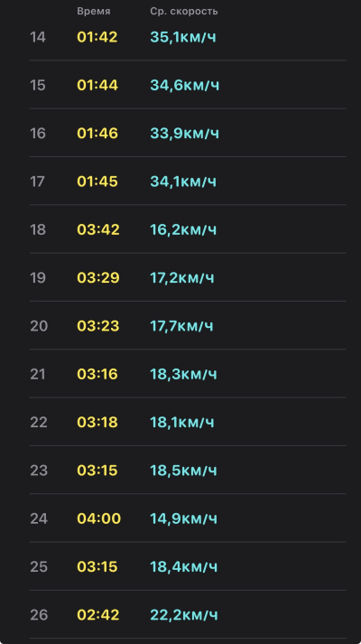This screenshot has width=361, height=644.
Task: Select the 17,2км/ч average speed value
Action: pos(182,278)
